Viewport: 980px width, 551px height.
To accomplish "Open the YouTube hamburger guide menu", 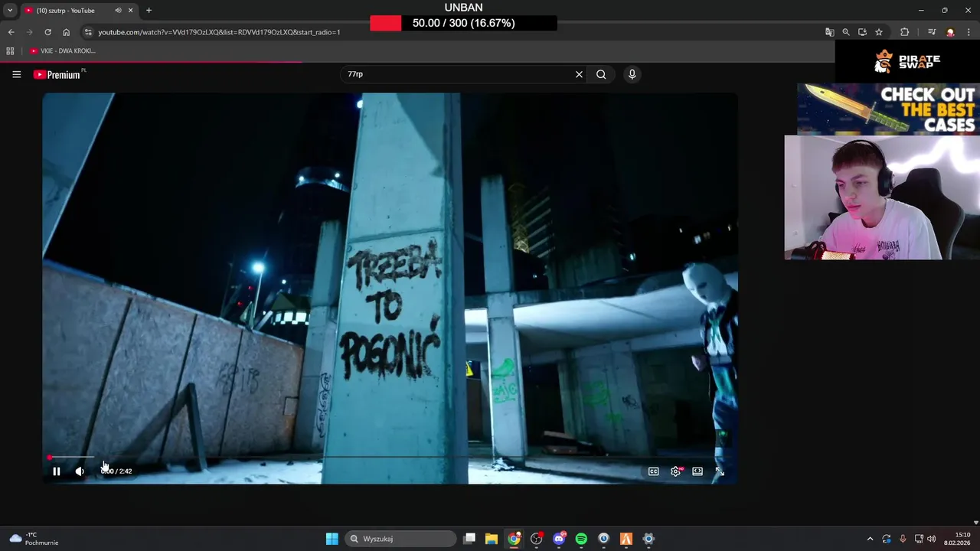I will (16, 74).
